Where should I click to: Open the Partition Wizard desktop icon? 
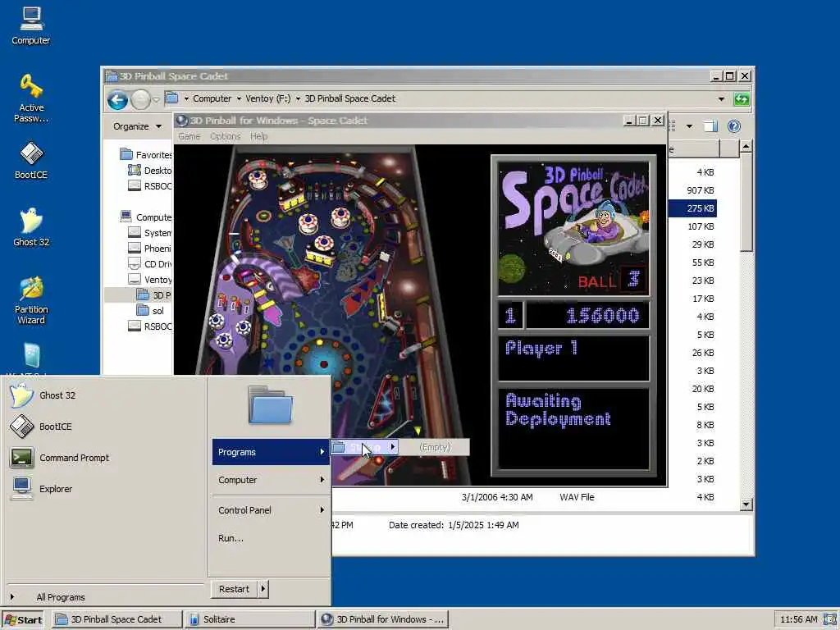point(31,300)
